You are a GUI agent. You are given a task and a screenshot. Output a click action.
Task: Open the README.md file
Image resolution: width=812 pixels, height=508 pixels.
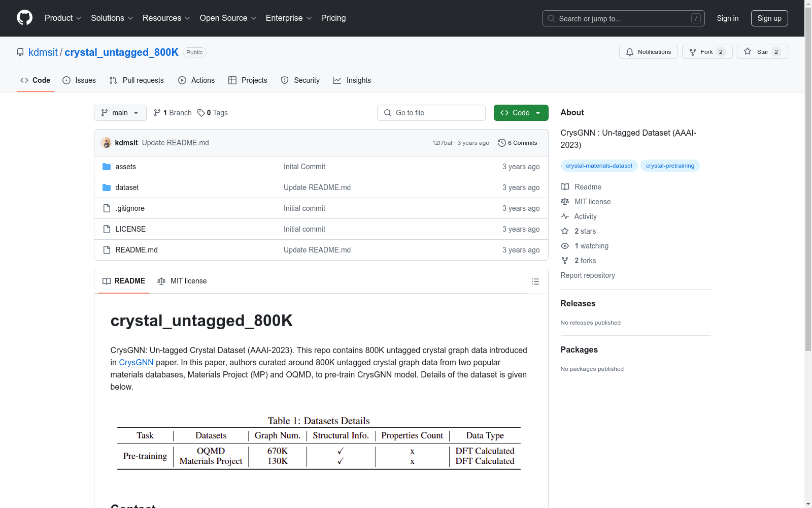(137, 250)
